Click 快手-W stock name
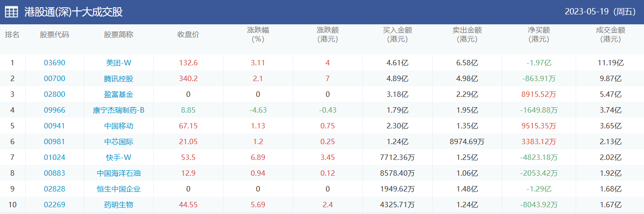Screen dimensions: 644x214 coord(119,158)
